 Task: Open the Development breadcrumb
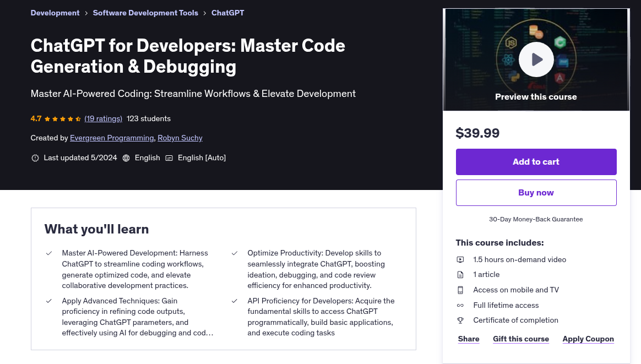point(55,13)
